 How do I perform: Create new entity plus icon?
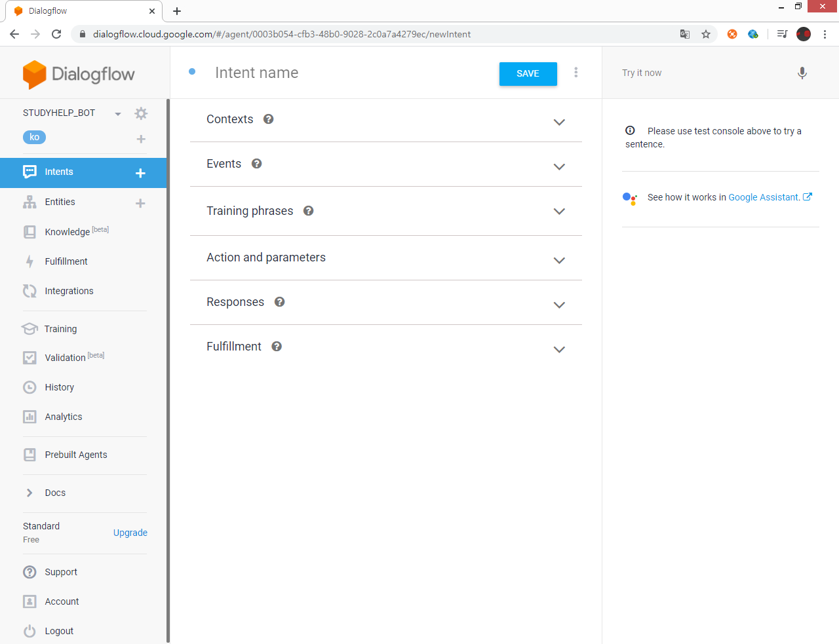click(x=140, y=203)
